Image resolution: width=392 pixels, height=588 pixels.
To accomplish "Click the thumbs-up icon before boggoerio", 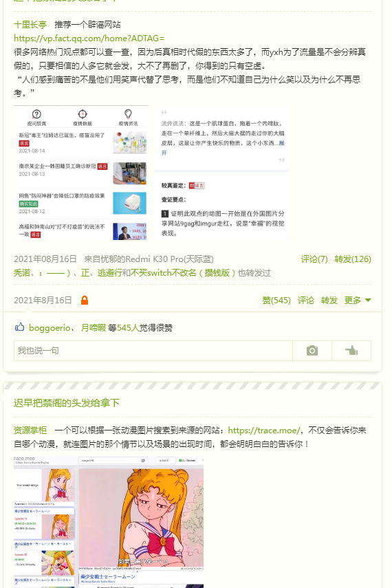I will tap(19, 327).
